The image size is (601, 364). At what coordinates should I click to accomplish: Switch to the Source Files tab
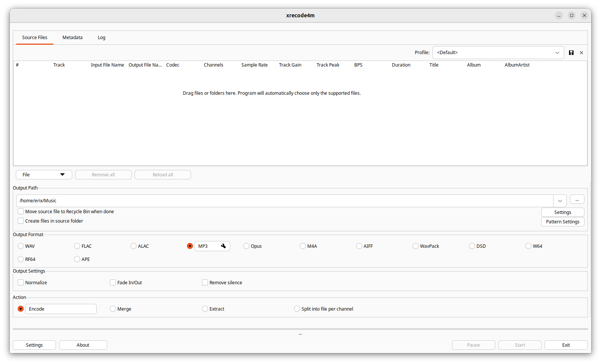[35, 38]
